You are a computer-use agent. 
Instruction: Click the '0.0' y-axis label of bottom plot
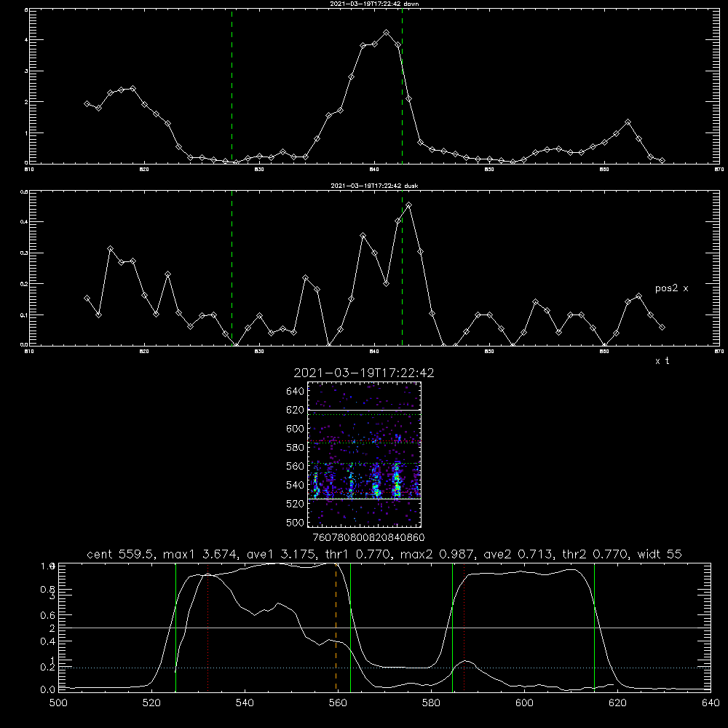pos(47,690)
